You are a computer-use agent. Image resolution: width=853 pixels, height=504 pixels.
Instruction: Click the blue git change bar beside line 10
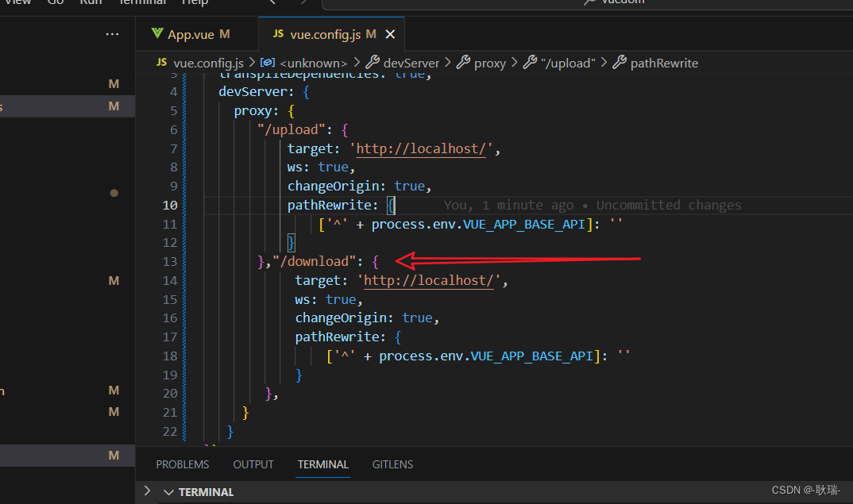[x=184, y=205]
